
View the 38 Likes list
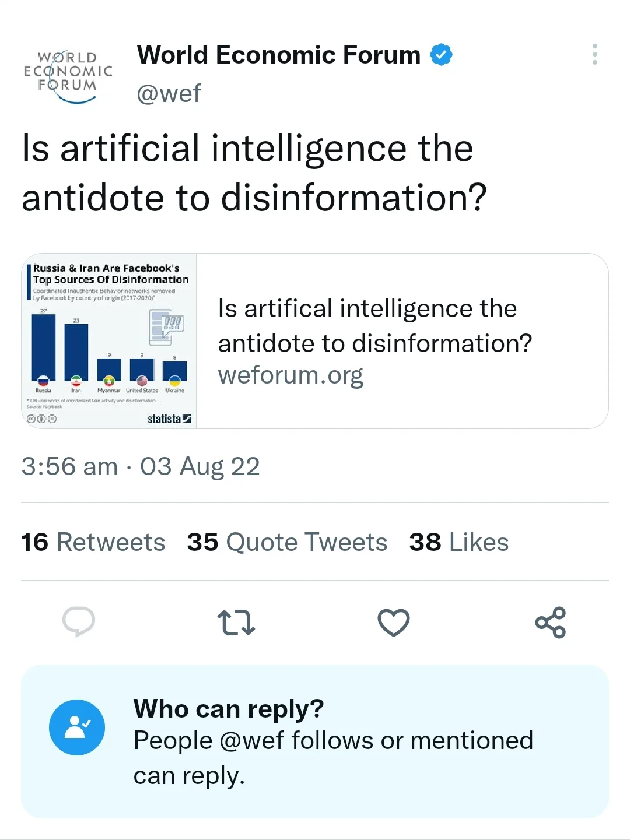pos(459,542)
